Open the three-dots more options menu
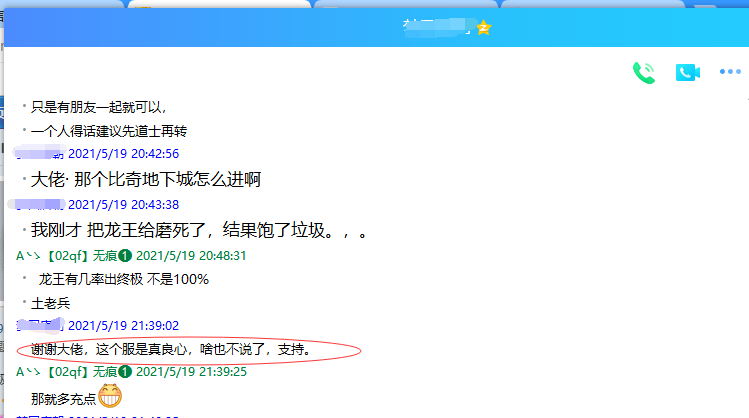 point(730,72)
